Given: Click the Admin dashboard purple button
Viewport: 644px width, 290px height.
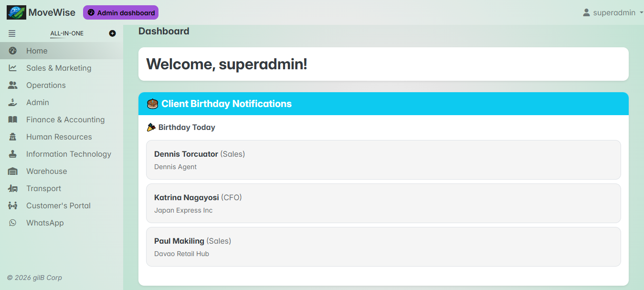Looking at the screenshot, I should point(121,13).
